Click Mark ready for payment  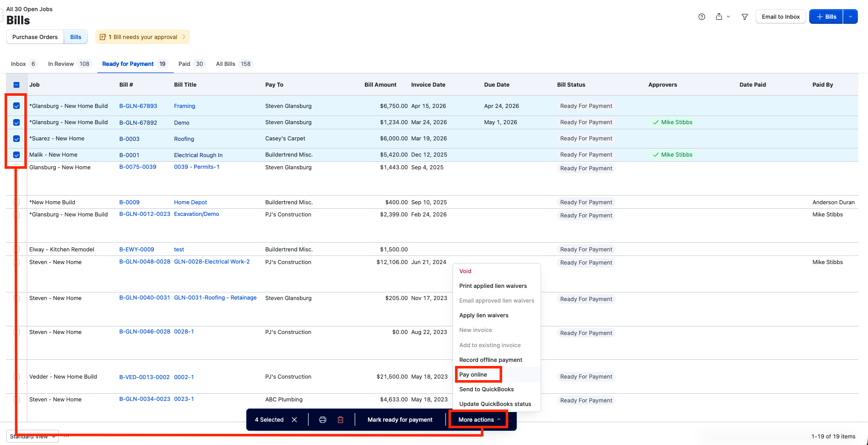tap(400, 420)
